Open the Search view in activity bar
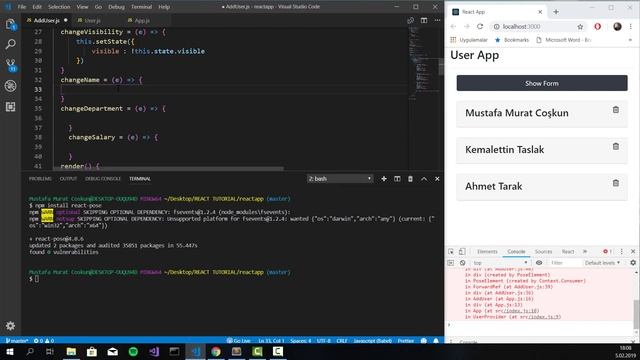 point(11,44)
